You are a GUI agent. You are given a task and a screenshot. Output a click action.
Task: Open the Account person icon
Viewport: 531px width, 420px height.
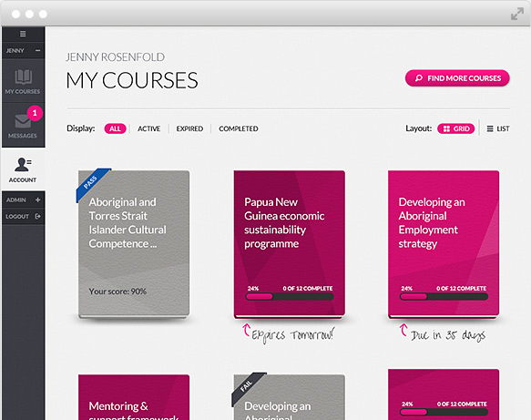(23, 164)
